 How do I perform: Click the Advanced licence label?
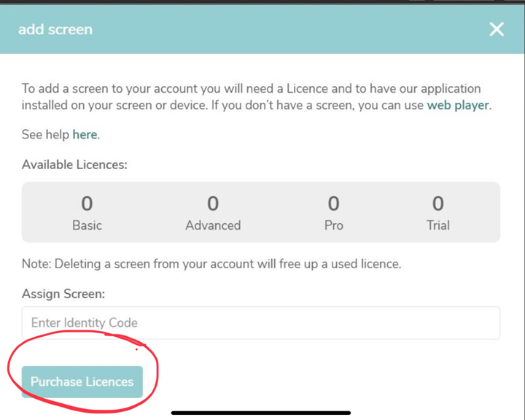coord(213,225)
